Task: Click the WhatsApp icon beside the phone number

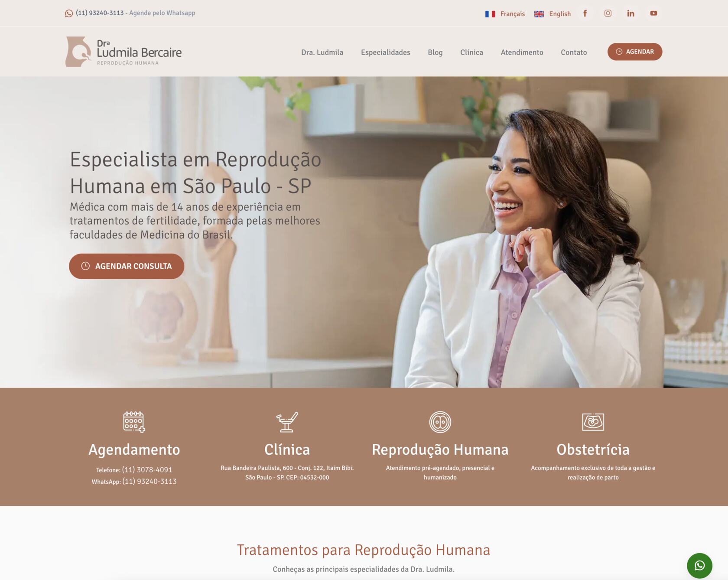Action: pyautogui.click(x=69, y=13)
